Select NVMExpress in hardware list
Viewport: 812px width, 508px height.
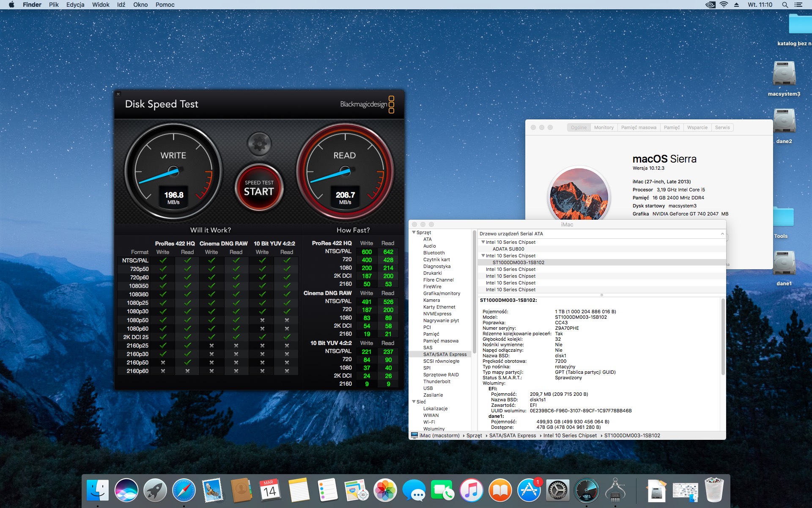pyautogui.click(x=437, y=314)
